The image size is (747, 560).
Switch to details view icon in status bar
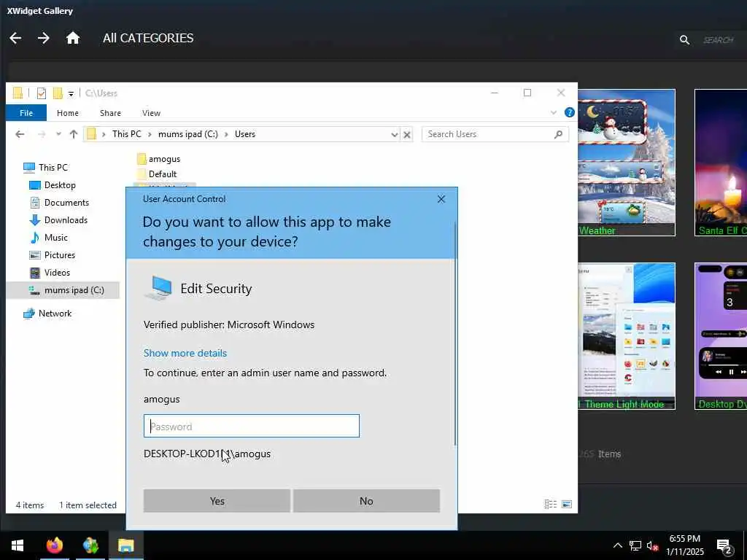550,505
